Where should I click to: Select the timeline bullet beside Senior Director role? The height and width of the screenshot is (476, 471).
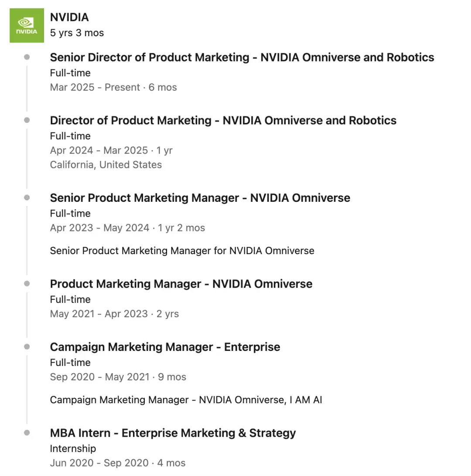(27, 57)
